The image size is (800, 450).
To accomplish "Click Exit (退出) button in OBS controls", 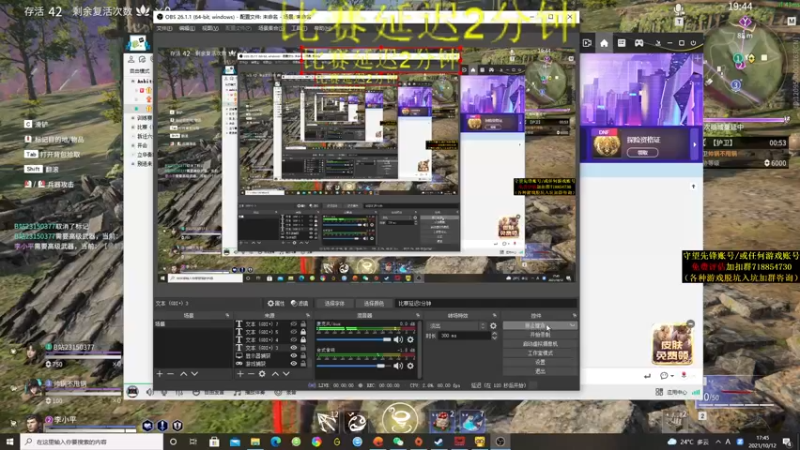I will [540, 371].
